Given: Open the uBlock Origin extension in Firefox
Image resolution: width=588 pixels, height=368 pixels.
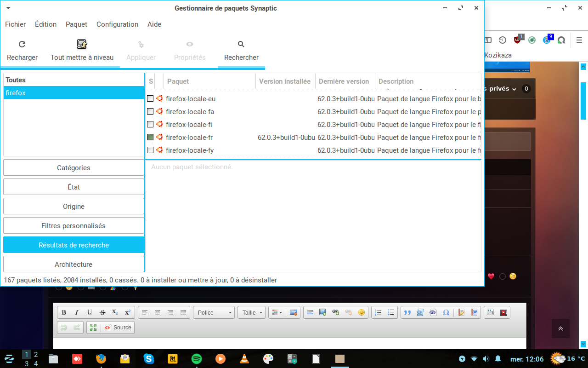Looking at the screenshot, I should (x=518, y=40).
